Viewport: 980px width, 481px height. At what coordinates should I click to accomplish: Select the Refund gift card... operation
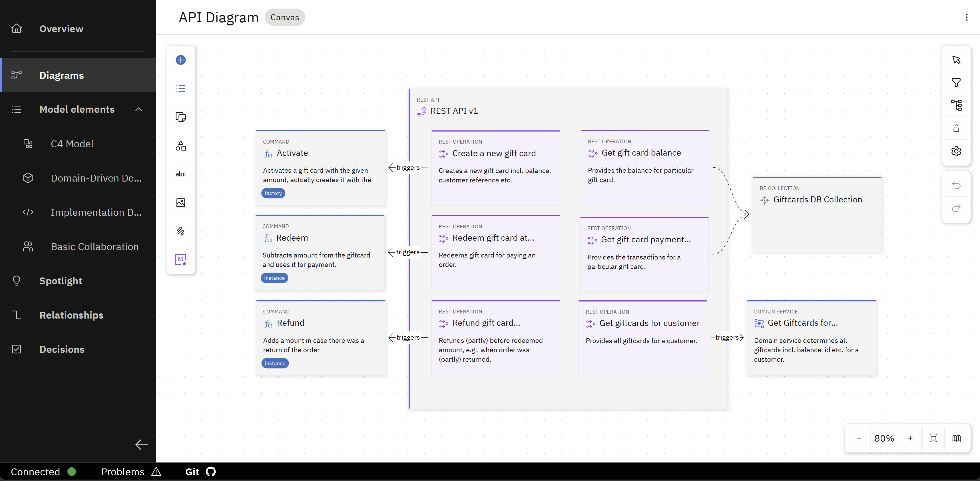pos(496,338)
